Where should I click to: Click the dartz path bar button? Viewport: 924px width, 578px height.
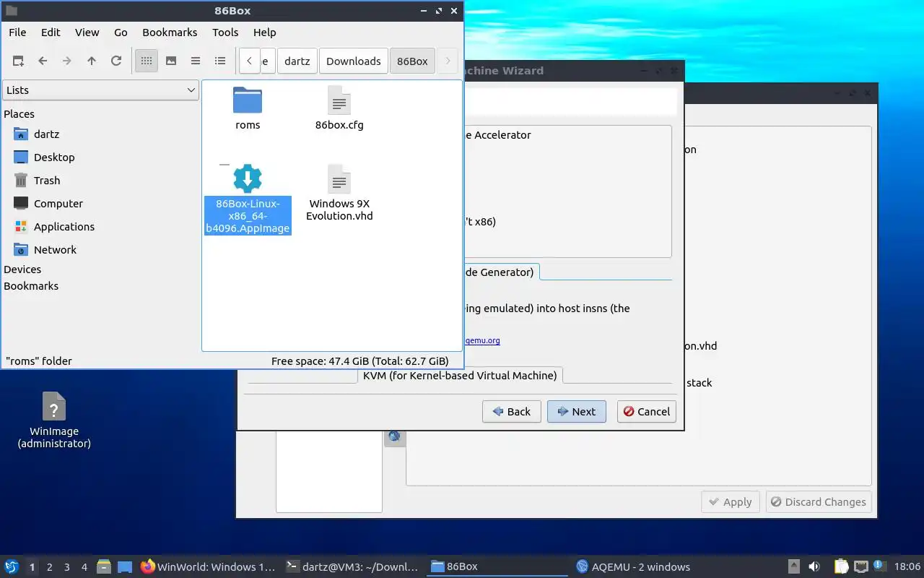(x=297, y=61)
